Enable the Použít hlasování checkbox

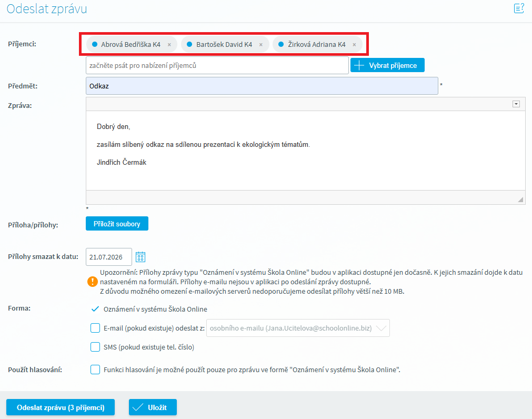coord(95,370)
